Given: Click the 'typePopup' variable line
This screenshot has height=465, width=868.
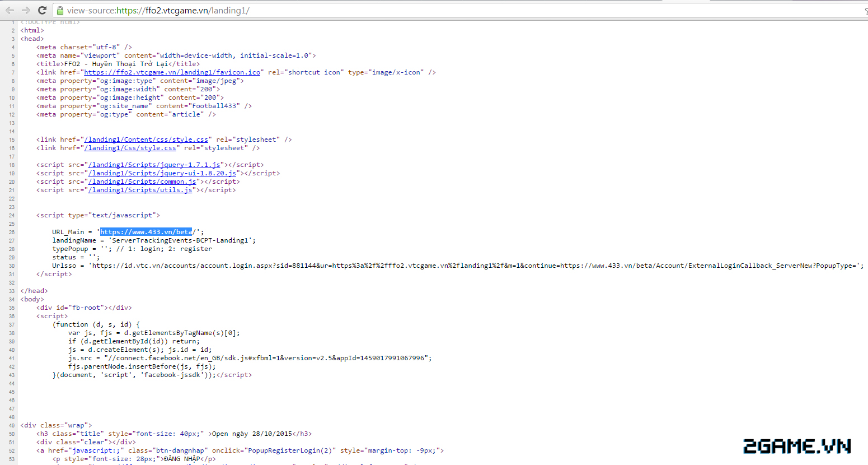Looking at the screenshot, I should [132, 249].
